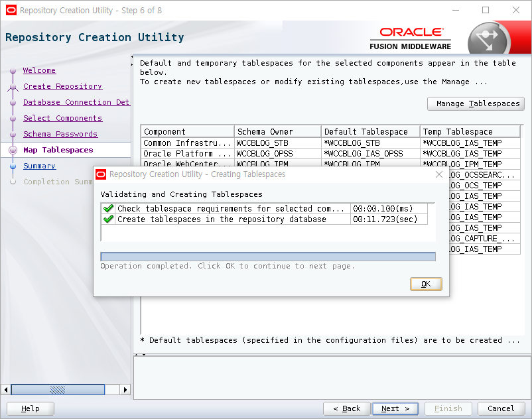Open the Summary step link
Image resolution: width=532 pixels, height=419 pixels.
click(x=39, y=166)
